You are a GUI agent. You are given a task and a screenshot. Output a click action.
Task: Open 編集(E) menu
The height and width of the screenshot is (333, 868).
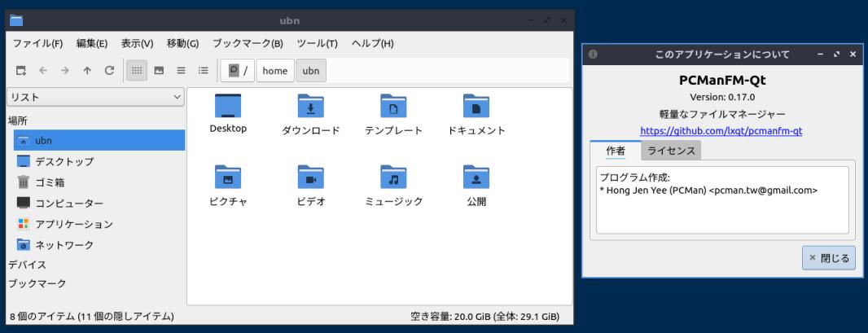click(x=92, y=43)
